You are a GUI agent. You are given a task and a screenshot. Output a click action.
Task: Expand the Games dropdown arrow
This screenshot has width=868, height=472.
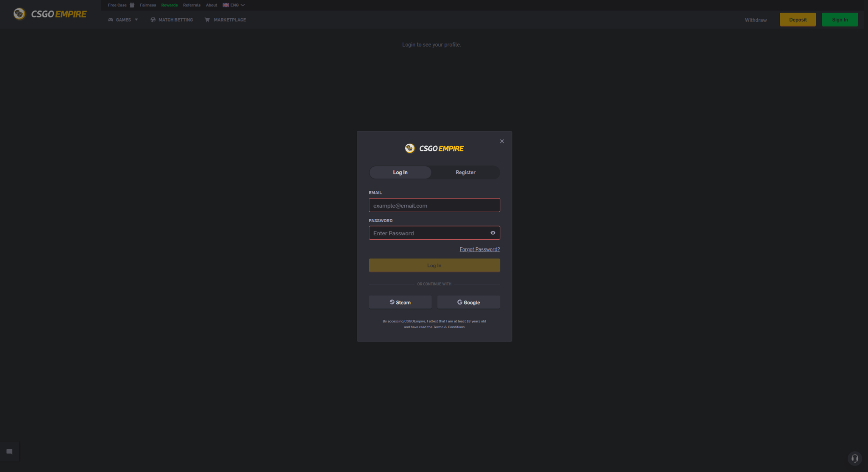click(x=136, y=20)
